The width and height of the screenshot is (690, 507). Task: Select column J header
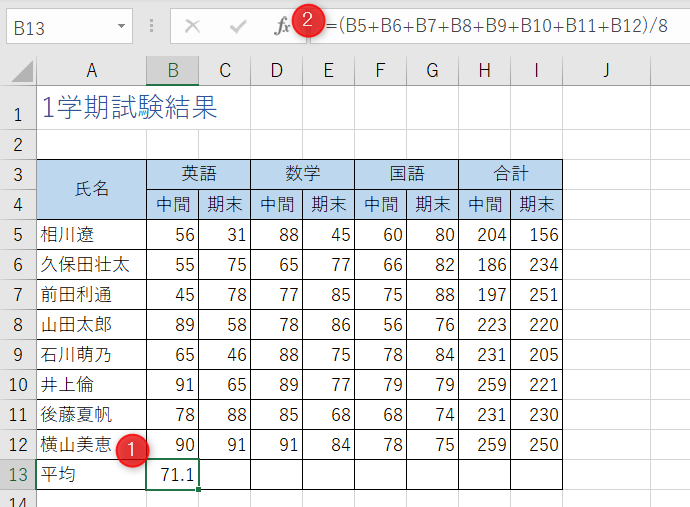coord(606,70)
